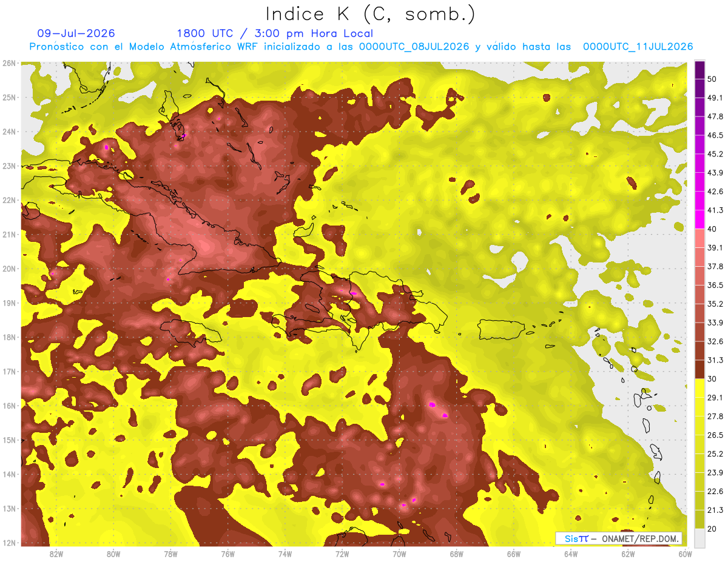
Task: Click the '16N' latitude label
Action: [x=9, y=406]
